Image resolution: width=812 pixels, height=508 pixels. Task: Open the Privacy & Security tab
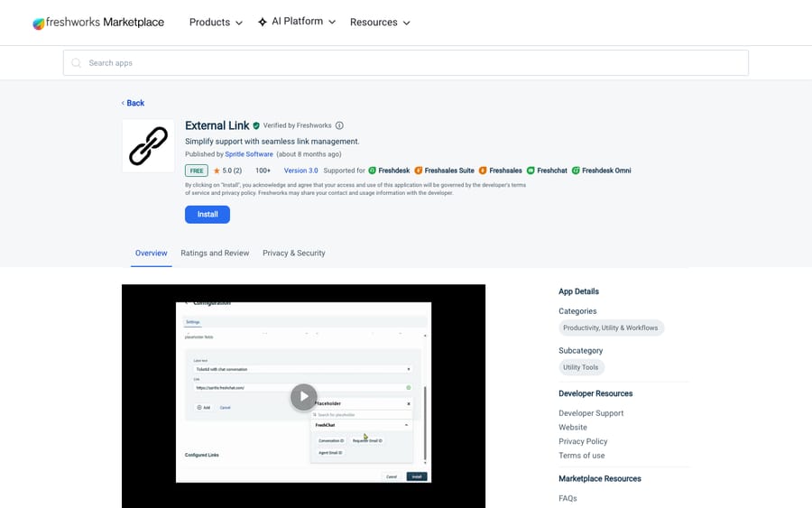coord(293,254)
